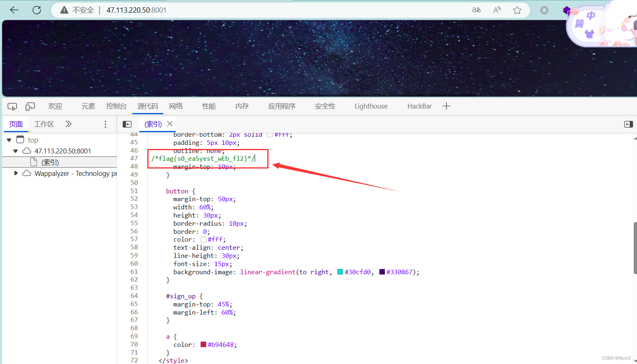Viewport: 637px width, 364px height.
Task: Open white swatch on color #fff line
Action: click(x=203, y=240)
